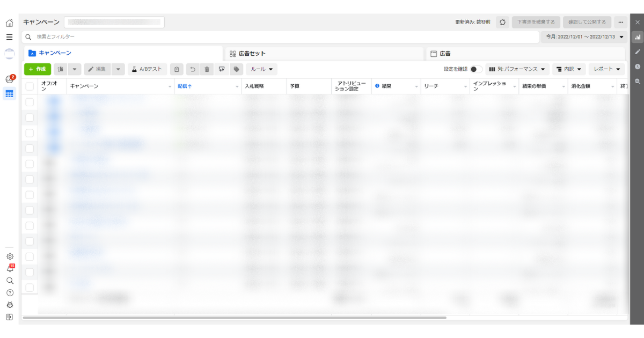This screenshot has height=338, width=644.
Task: Open the settings gear in left sidebar
Action: click(x=10, y=256)
